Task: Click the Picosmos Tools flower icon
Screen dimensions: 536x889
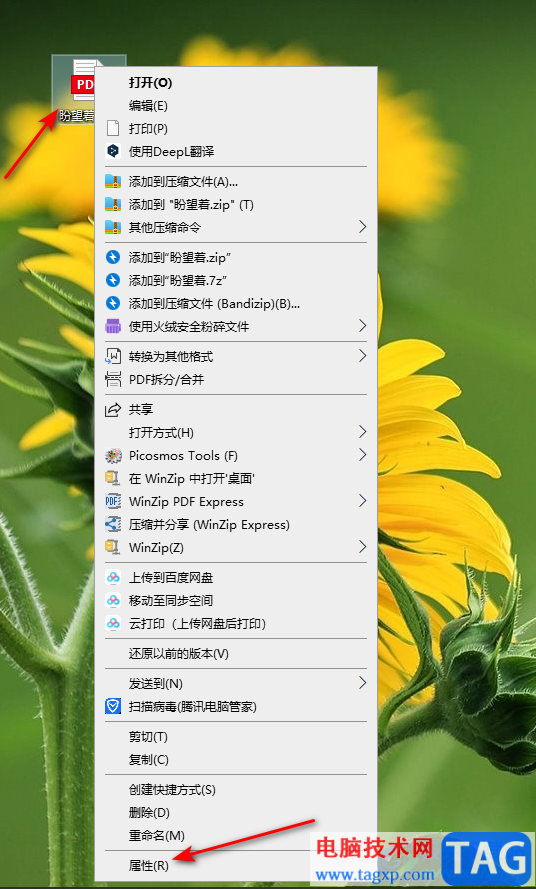Action: coord(113,455)
